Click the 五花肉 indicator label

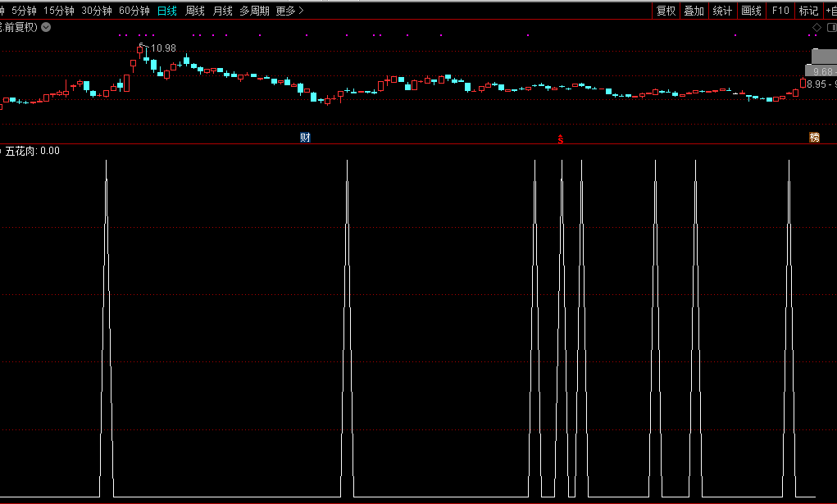[x=20, y=151]
